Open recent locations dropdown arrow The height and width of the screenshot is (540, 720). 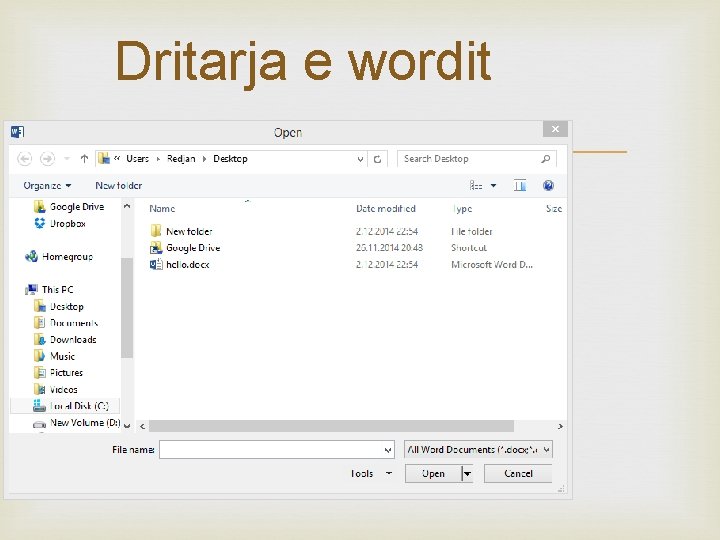pos(67,159)
